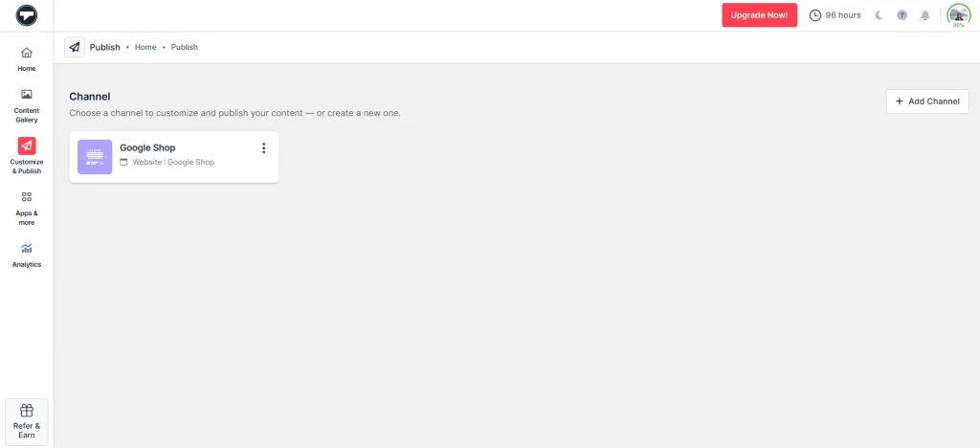Click the last Publish breadcrumb item
Viewport: 980px width, 448px height.
click(185, 47)
